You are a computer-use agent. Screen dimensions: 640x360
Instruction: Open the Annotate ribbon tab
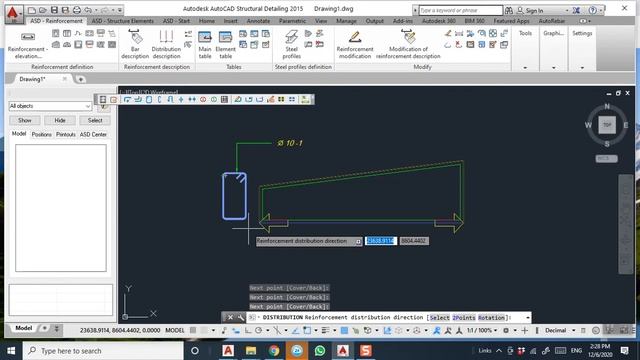[x=258, y=21]
